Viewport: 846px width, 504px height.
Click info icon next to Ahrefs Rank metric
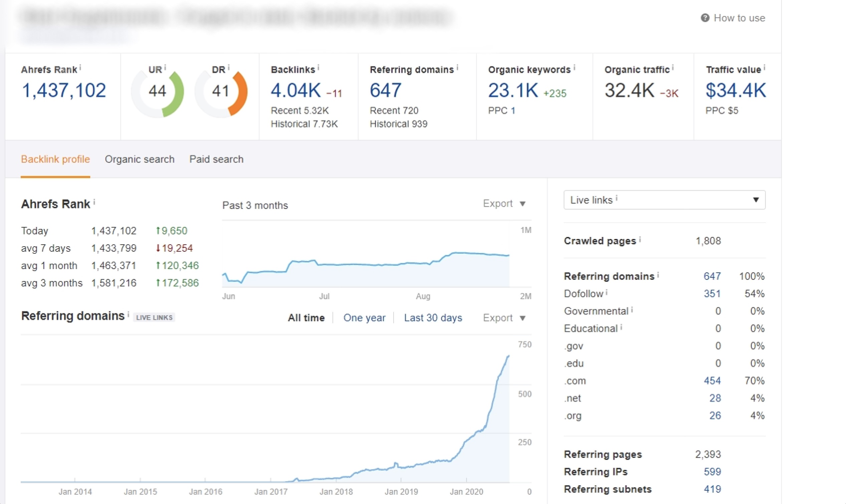pos(80,67)
